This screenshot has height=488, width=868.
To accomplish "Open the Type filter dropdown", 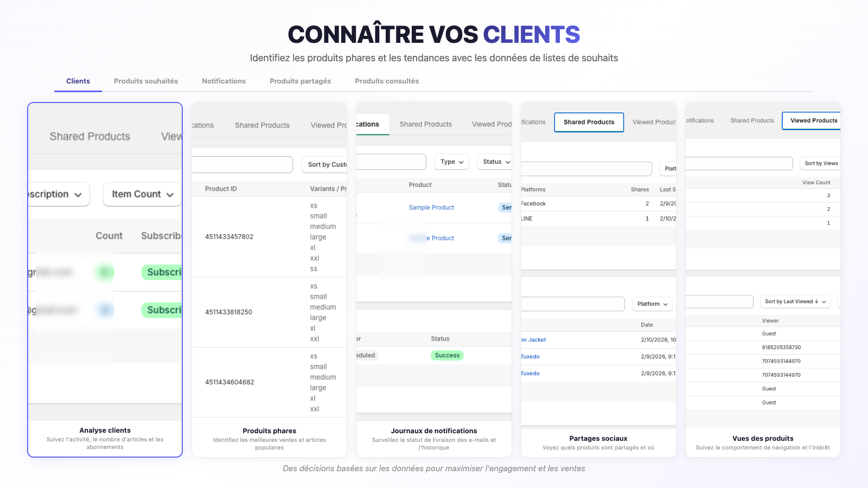I will [451, 162].
